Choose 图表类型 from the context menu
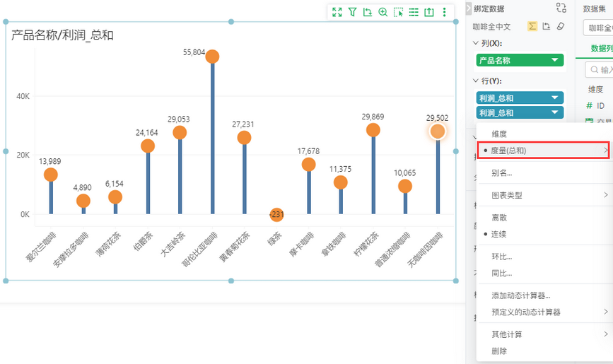This screenshot has width=613, height=364. [x=507, y=195]
